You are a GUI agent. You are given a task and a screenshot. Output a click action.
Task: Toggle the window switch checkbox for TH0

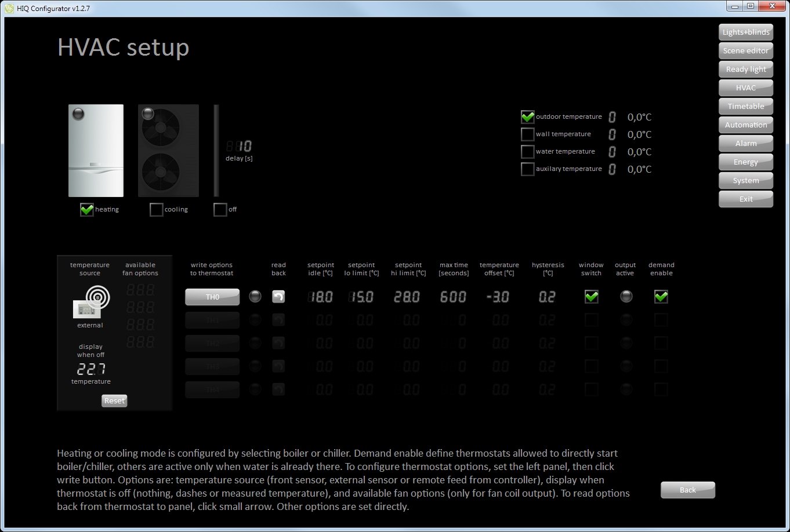point(591,297)
